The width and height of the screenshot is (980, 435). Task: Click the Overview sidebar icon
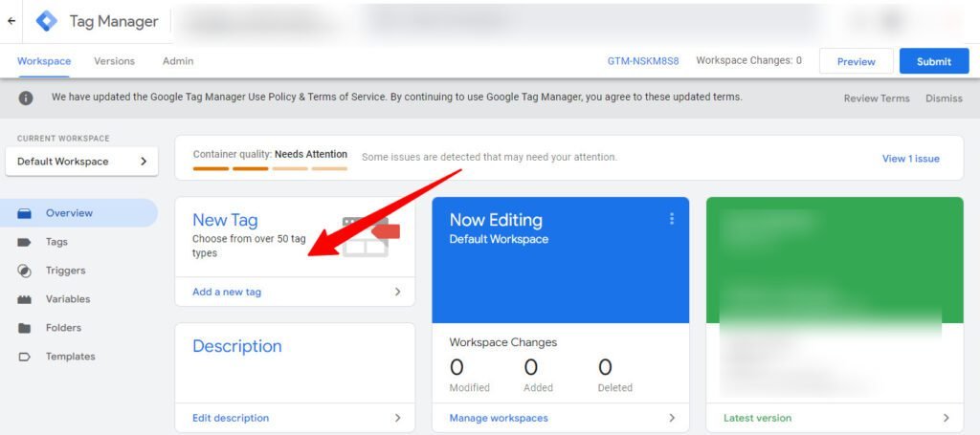pos(24,213)
